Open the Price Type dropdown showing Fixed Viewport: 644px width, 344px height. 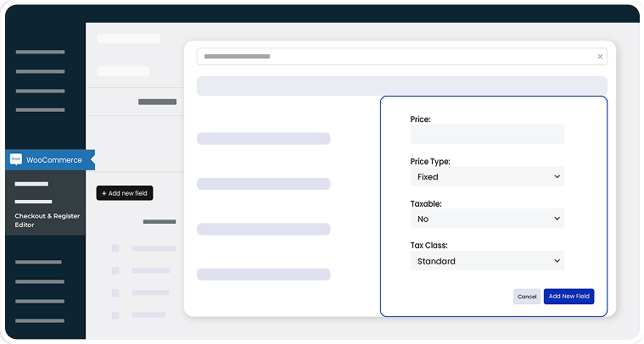click(x=486, y=176)
